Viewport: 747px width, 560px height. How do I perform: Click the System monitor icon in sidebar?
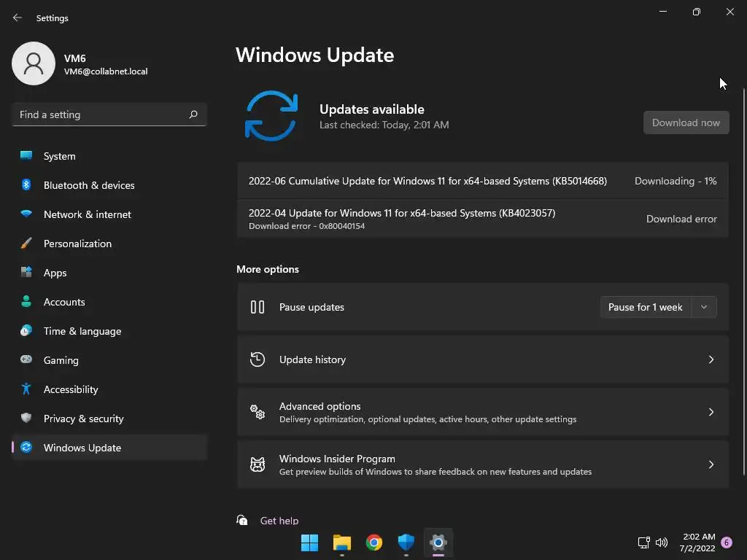(26, 156)
